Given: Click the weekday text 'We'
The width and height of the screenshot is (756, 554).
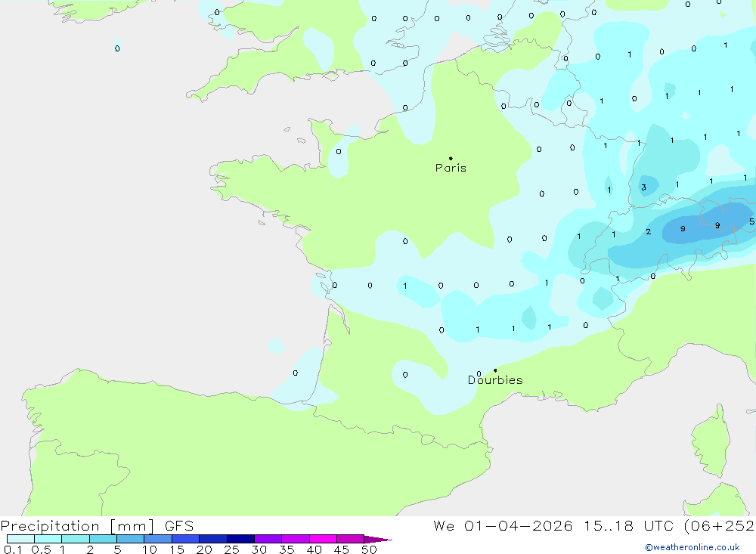Looking at the screenshot, I should [444, 525].
